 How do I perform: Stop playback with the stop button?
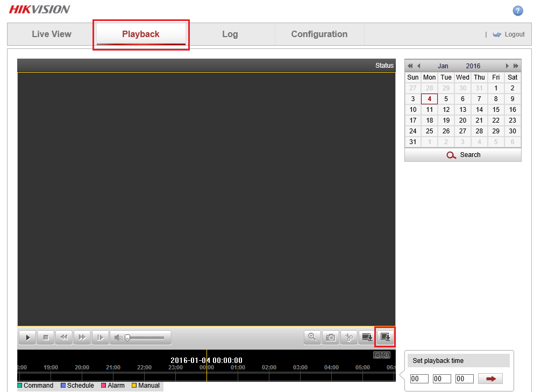(x=46, y=338)
